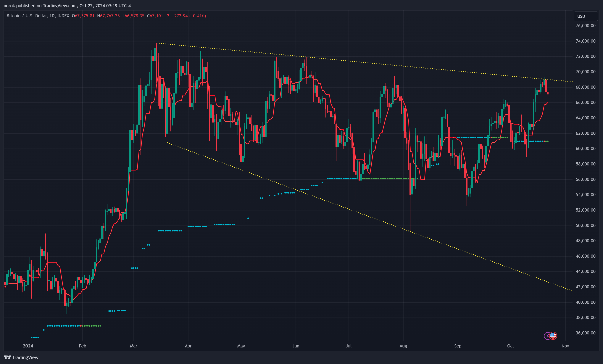Click the Apr label on time axis
This screenshot has width=603, height=364.
[x=188, y=346]
